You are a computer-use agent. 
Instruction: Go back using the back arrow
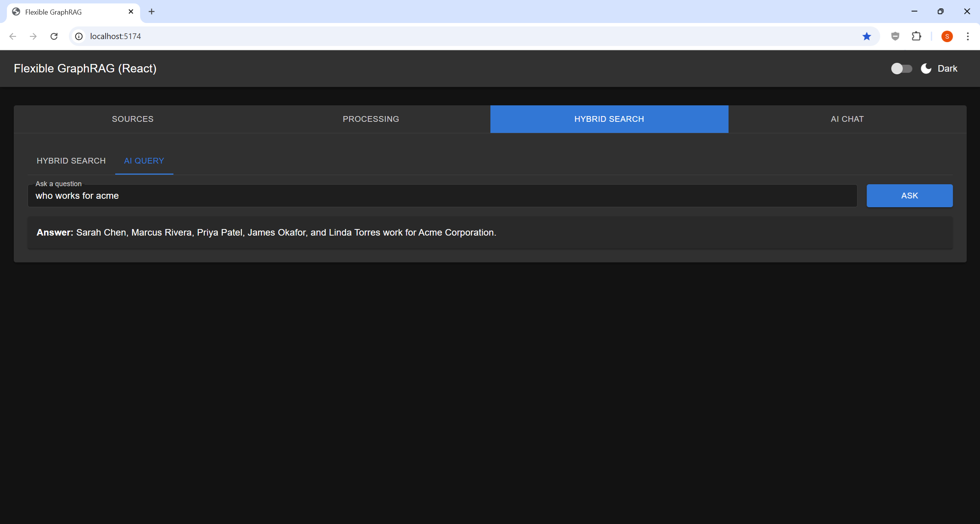click(x=13, y=36)
